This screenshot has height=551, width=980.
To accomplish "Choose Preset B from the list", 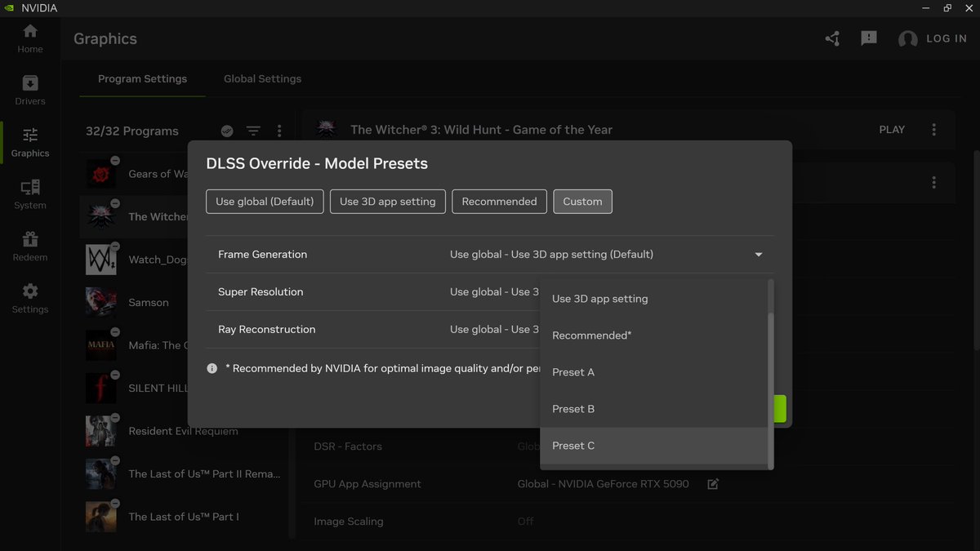I will 653,409.
